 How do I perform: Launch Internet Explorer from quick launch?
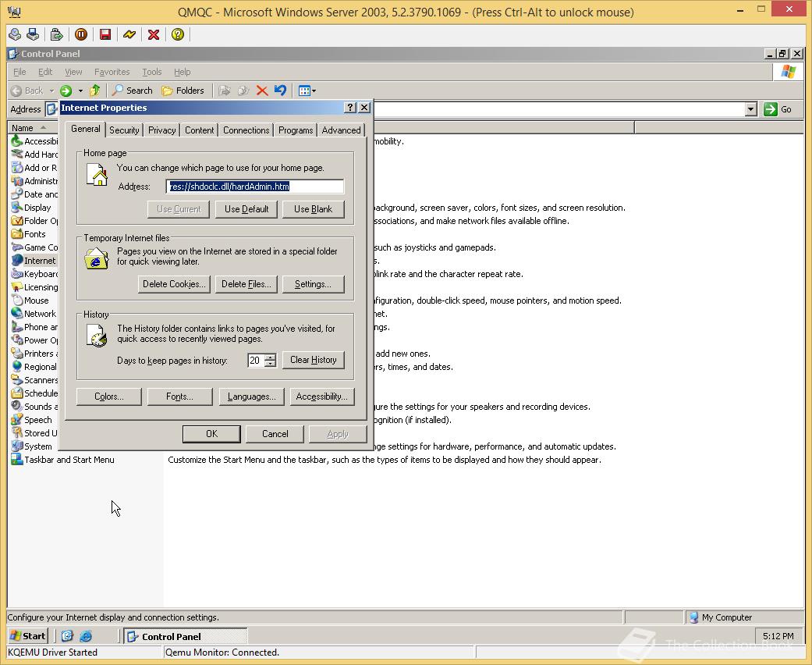[x=86, y=636]
